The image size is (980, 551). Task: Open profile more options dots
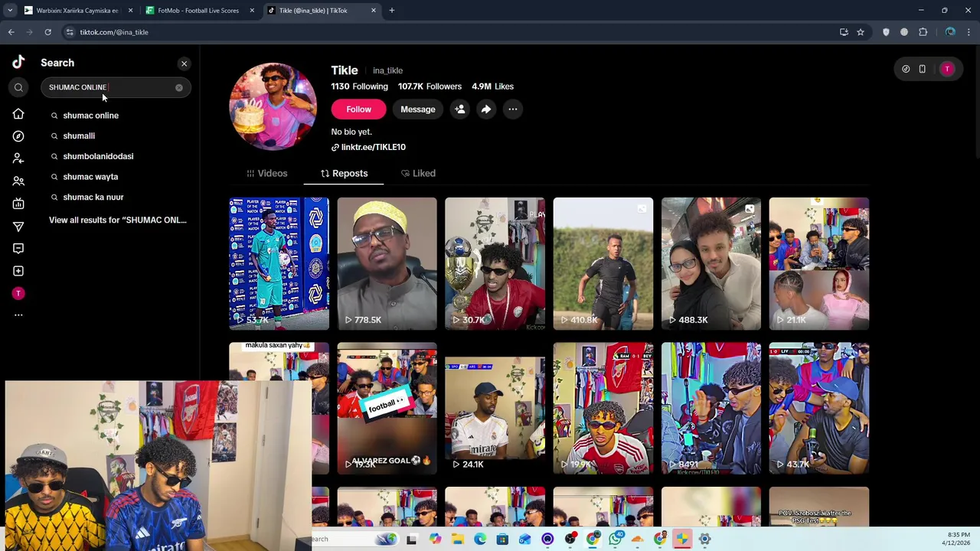(x=513, y=109)
